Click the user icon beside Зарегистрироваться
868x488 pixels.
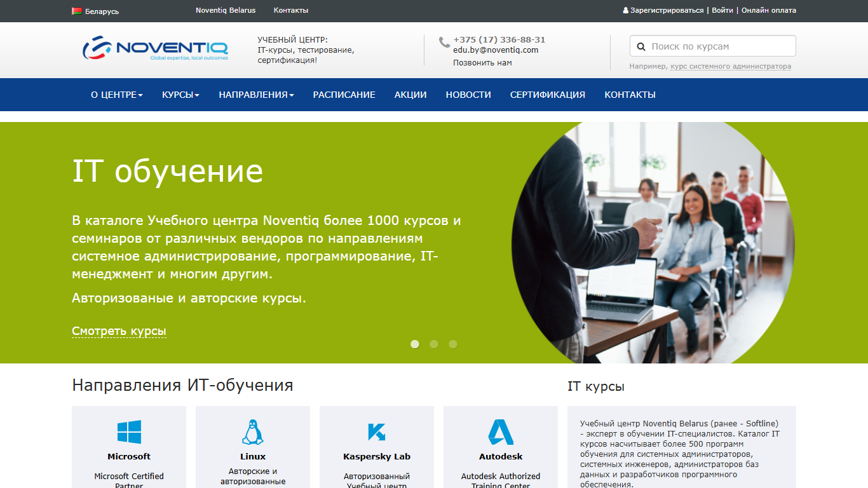625,11
